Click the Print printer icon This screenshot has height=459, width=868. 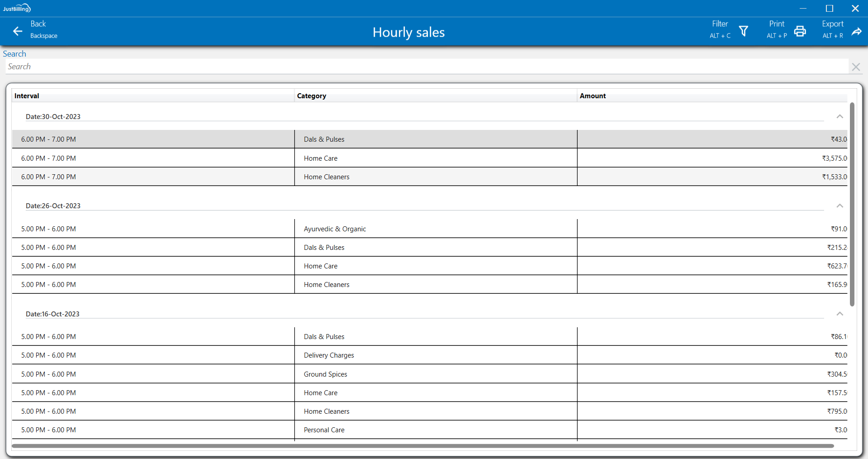pyautogui.click(x=800, y=31)
